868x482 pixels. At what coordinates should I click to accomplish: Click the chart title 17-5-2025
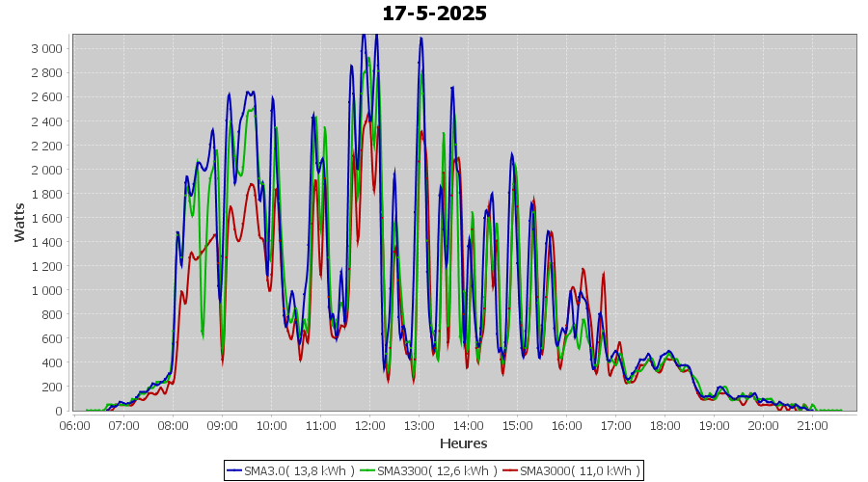point(435,13)
